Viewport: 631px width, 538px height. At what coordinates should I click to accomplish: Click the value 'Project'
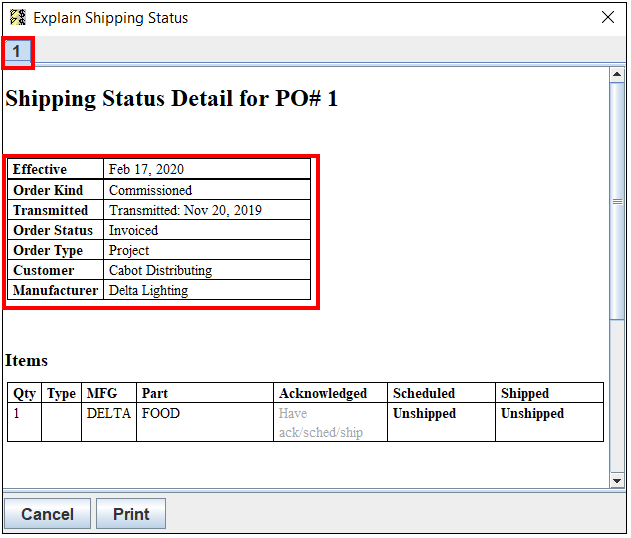(129, 251)
